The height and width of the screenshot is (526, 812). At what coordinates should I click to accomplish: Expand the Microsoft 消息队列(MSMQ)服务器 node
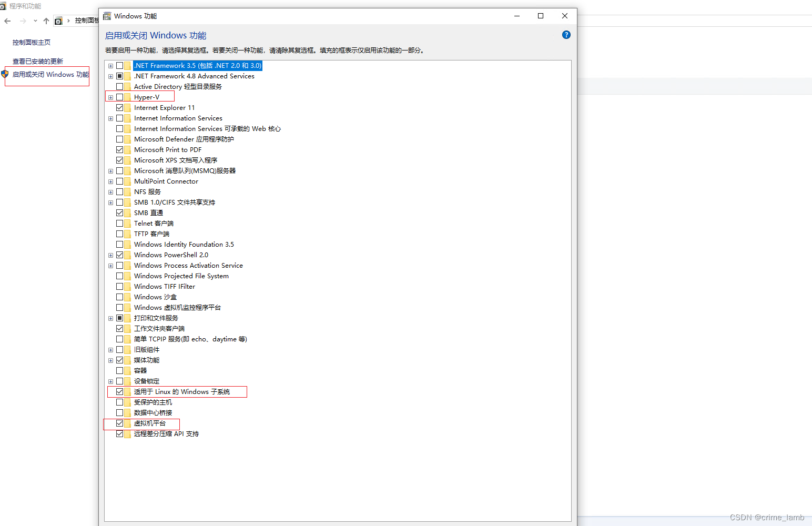tap(110, 171)
